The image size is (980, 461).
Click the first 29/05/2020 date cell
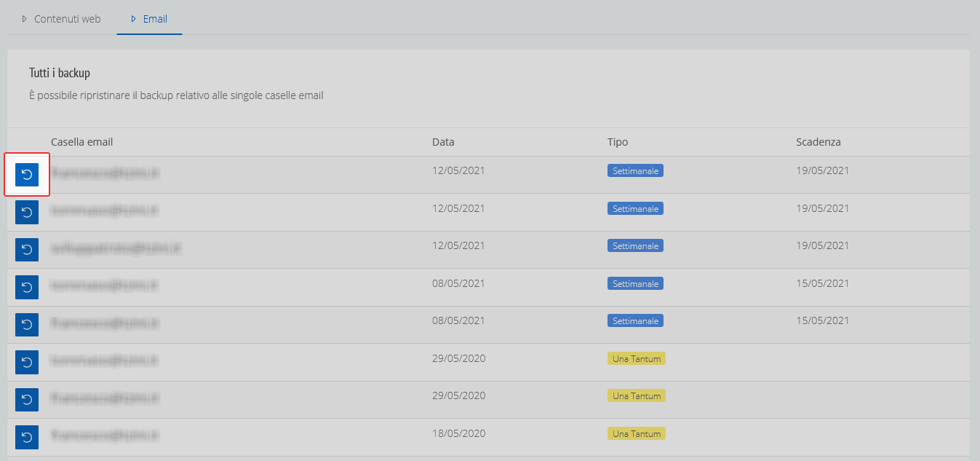click(x=458, y=358)
